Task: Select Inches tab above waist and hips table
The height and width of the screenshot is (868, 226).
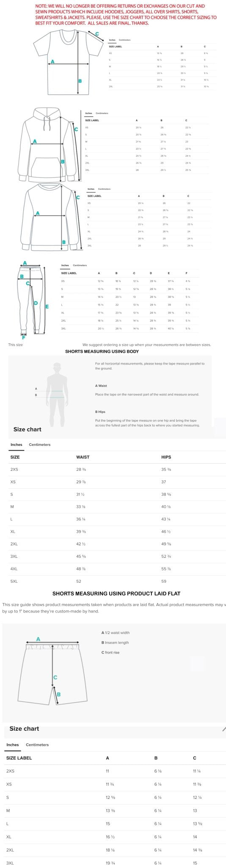Action: point(17,445)
